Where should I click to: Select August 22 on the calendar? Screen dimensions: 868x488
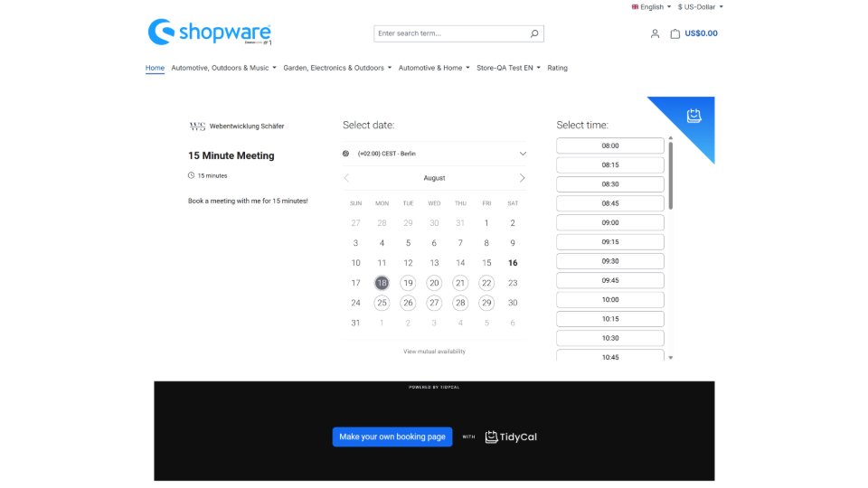coord(486,283)
